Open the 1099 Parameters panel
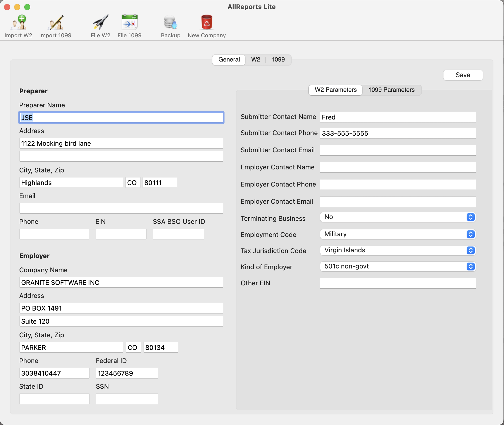 [391, 90]
